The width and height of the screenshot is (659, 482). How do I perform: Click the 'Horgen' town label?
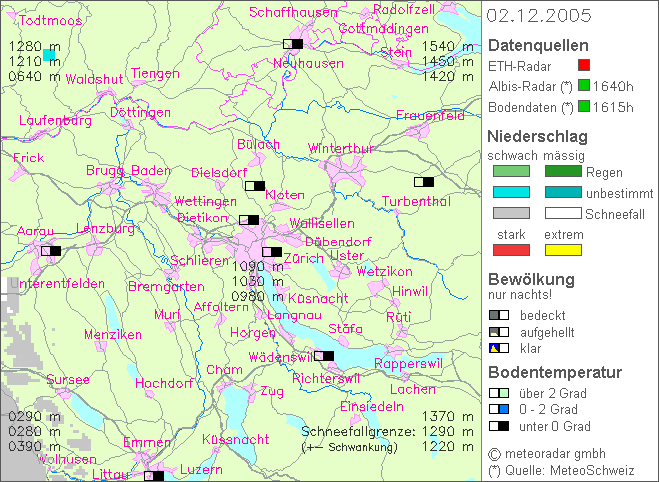(253, 333)
